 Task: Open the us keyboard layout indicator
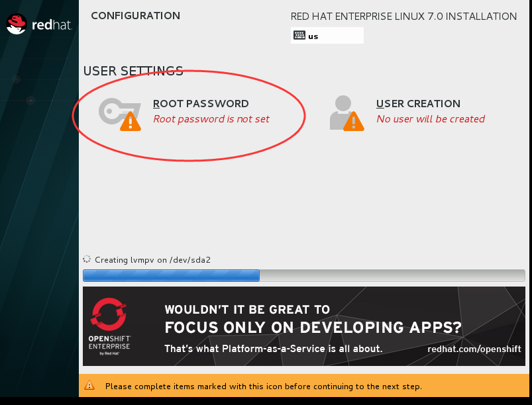click(327, 36)
